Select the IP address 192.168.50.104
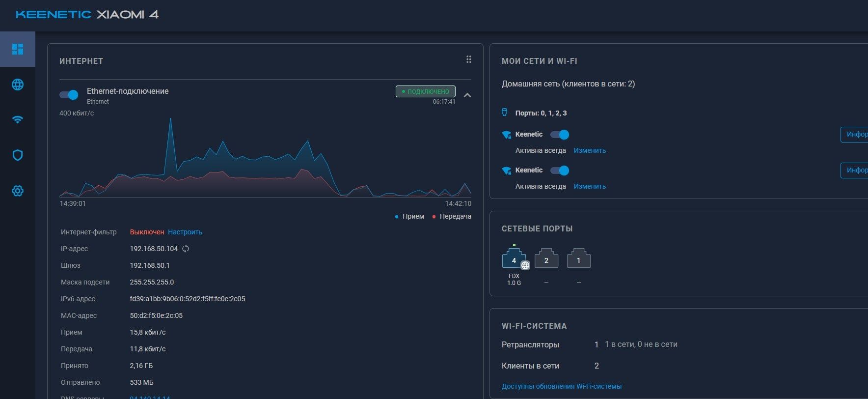 pyautogui.click(x=154, y=249)
